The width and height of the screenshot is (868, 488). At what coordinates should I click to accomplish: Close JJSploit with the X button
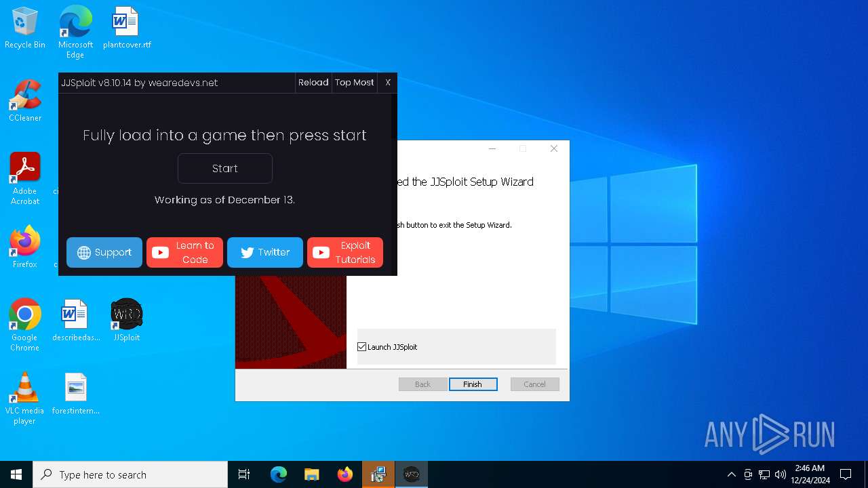(x=388, y=83)
